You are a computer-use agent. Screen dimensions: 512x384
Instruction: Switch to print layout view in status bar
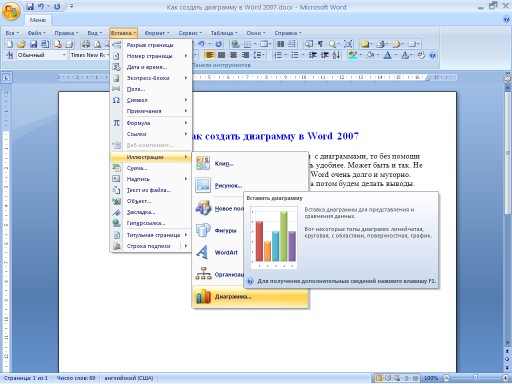point(379,378)
